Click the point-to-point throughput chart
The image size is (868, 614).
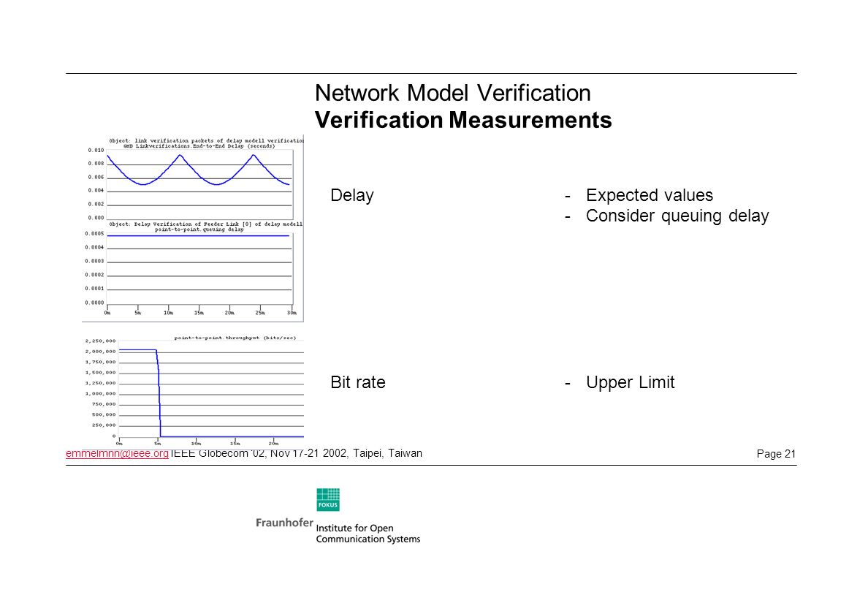point(211,388)
